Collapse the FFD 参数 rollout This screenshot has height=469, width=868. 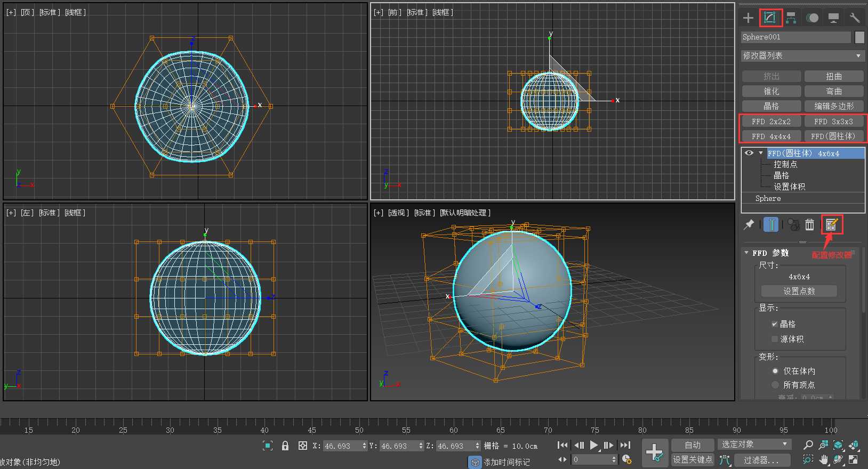746,253
